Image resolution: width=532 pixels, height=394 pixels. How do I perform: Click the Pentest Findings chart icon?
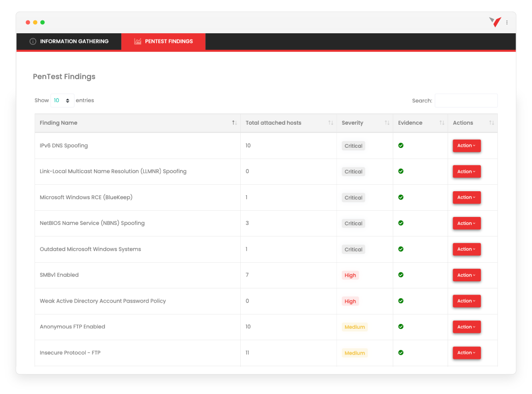point(138,41)
